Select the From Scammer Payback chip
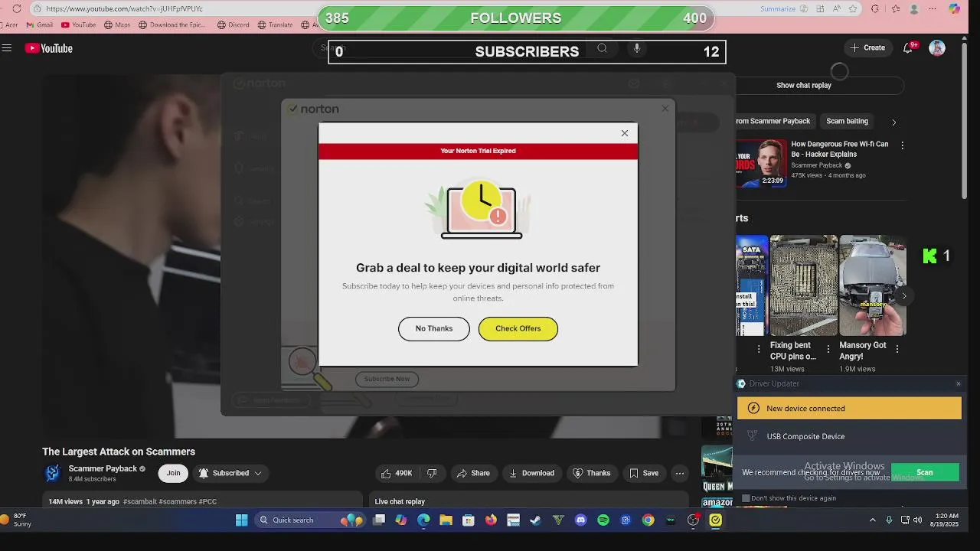Image resolution: width=980 pixels, height=551 pixels. pyautogui.click(x=773, y=121)
